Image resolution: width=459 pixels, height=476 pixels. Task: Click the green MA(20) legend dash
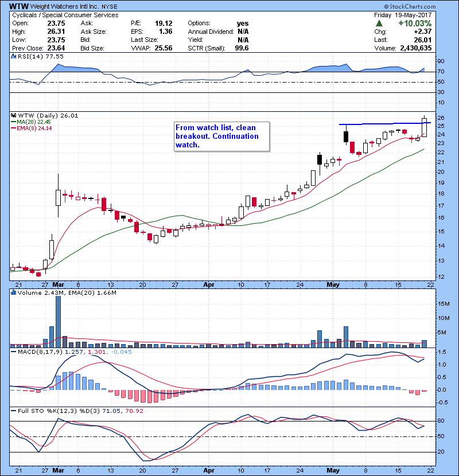(x=13, y=122)
